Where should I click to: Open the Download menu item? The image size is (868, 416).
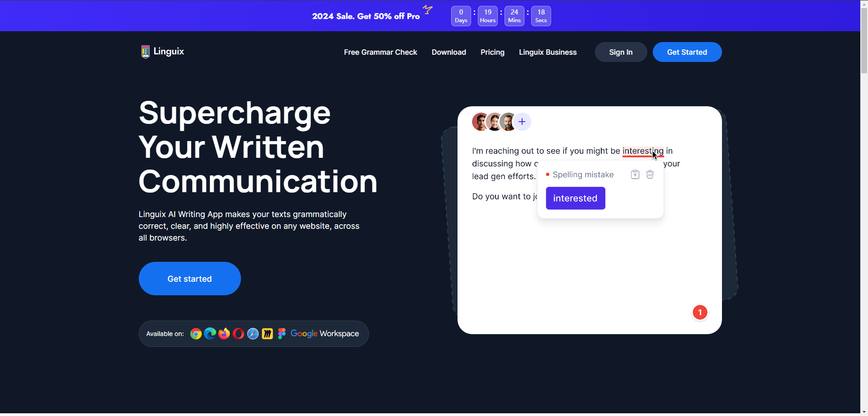(448, 52)
